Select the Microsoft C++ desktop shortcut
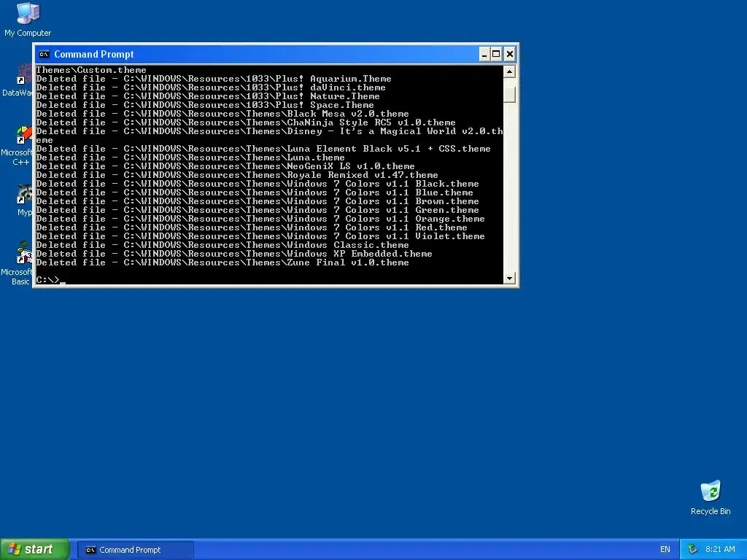This screenshot has width=747, height=560. [x=17, y=145]
